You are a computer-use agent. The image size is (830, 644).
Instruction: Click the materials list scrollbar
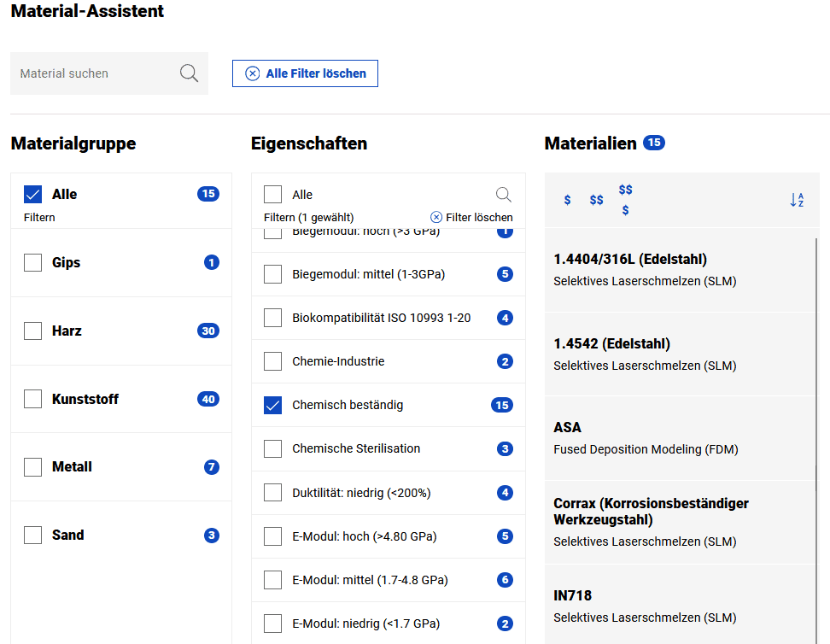(x=817, y=440)
